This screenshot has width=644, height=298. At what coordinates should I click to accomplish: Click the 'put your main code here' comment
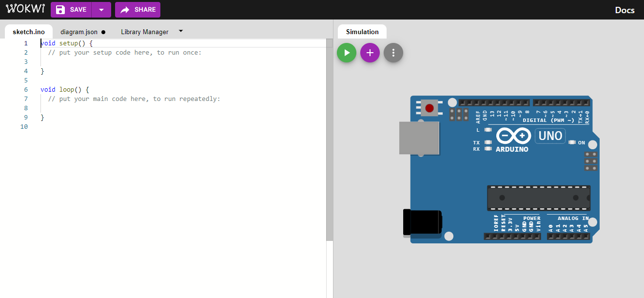click(x=134, y=99)
